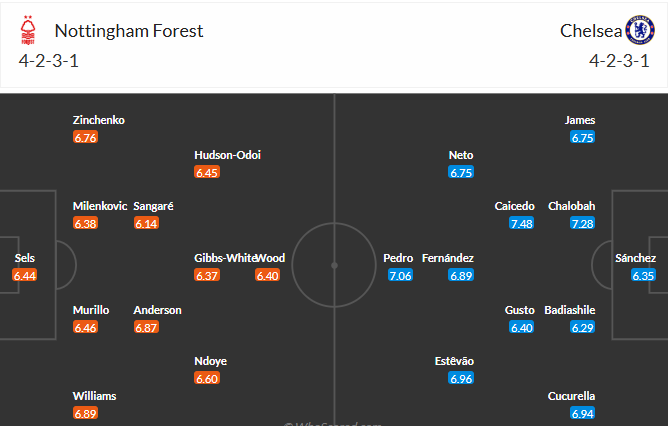Screen dimensions: 669x426
Task: Click goalkeeper Sánchez's 6.35 rating
Action: pos(643,275)
